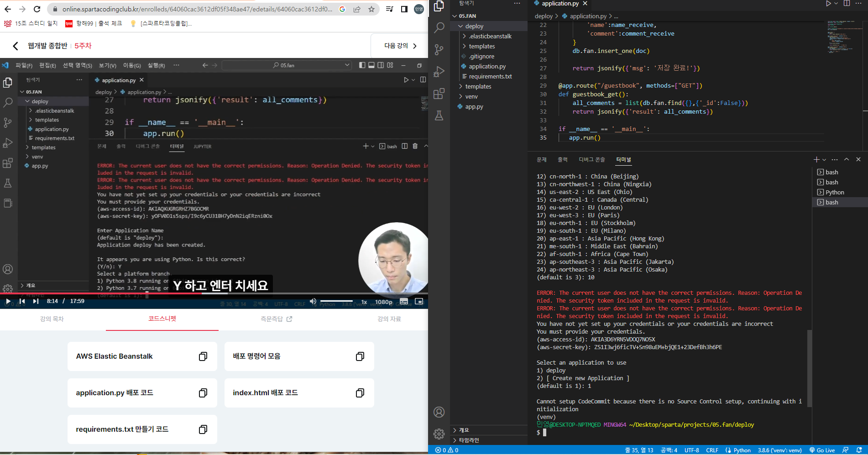Open the 강의 목차 tab
The image size is (868, 455).
coord(52,319)
